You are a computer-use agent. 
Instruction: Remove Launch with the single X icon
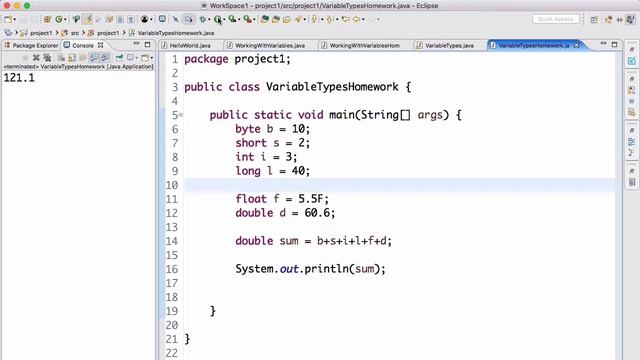point(36,58)
